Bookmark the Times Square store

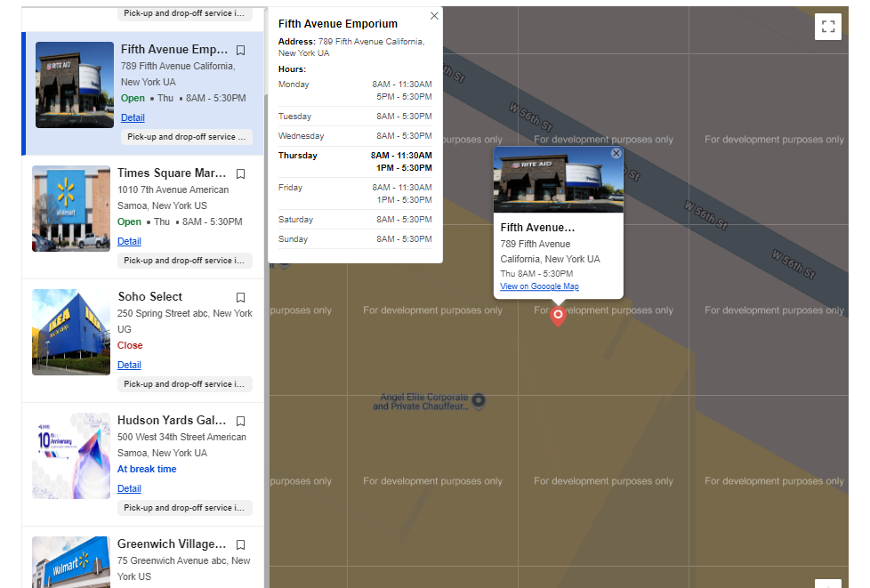coord(240,173)
